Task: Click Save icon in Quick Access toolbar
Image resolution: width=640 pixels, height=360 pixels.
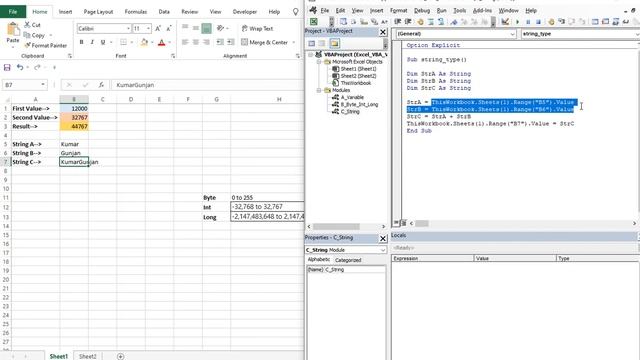Action: click(x=7, y=67)
